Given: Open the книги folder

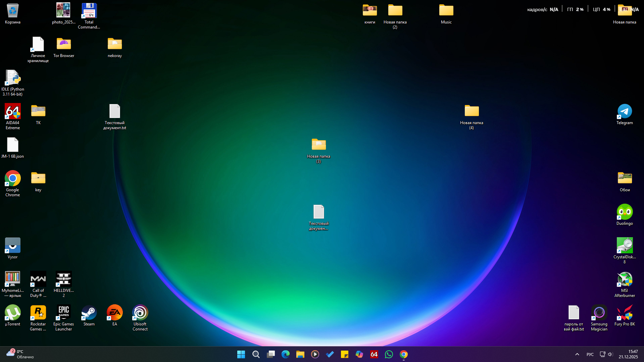Looking at the screenshot, I should pyautogui.click(x=369, y=14).
